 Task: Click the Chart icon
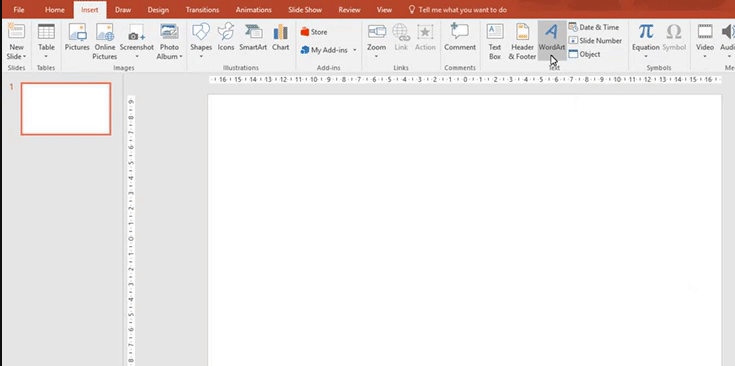coord(281,37)
